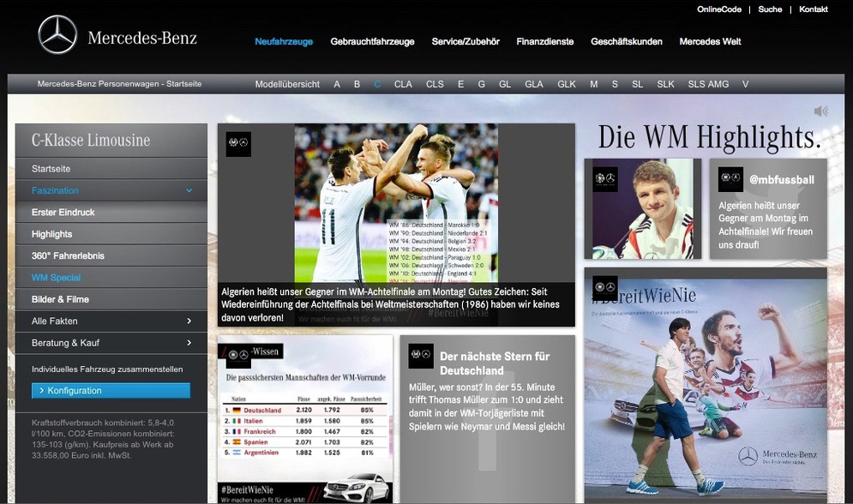This screenshot has height=504, width=853.
Task: Click the badge icon on the Wissen card
Action: click(238, 355)
